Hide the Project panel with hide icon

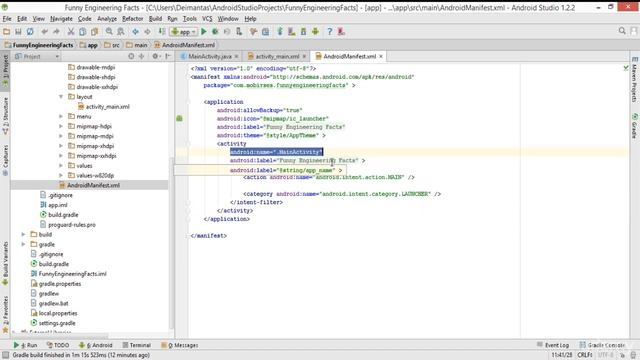pyautogui.click(x=168, y=56)
